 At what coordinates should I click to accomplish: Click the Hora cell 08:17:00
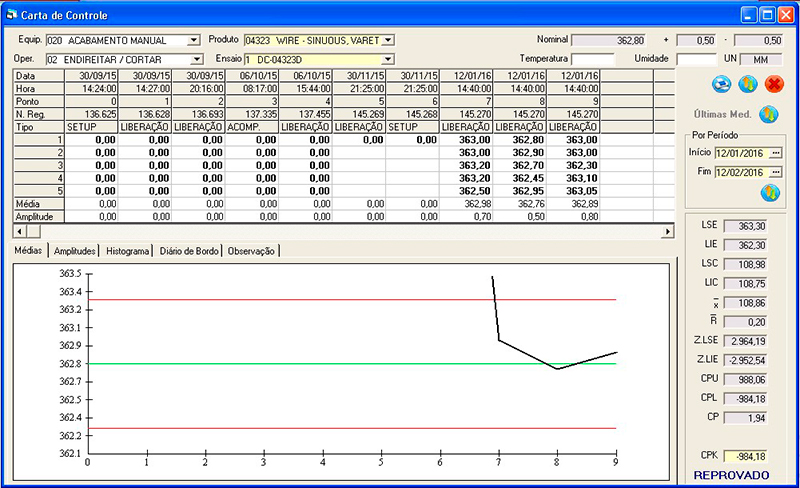[x=252, y=89]
